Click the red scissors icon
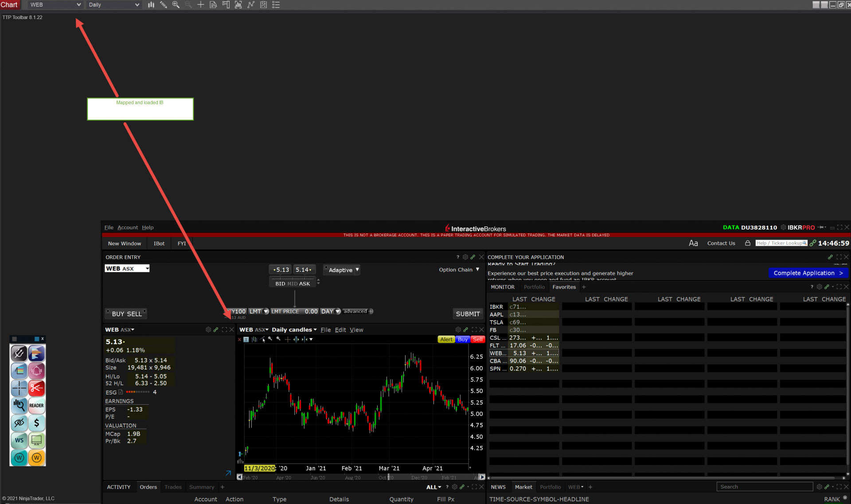This screenshot has height=504, width=851. tap(37, 388)
